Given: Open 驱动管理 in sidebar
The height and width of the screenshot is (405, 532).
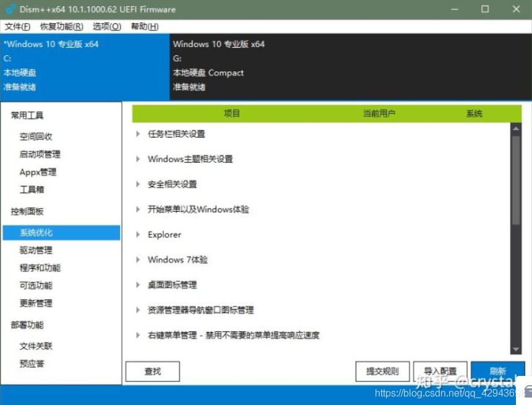Looking at the screenshot, I should point(36,250).
